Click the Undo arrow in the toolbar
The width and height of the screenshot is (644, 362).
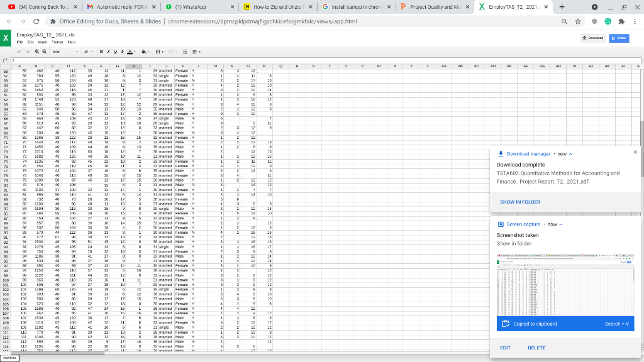pos(19,52)
